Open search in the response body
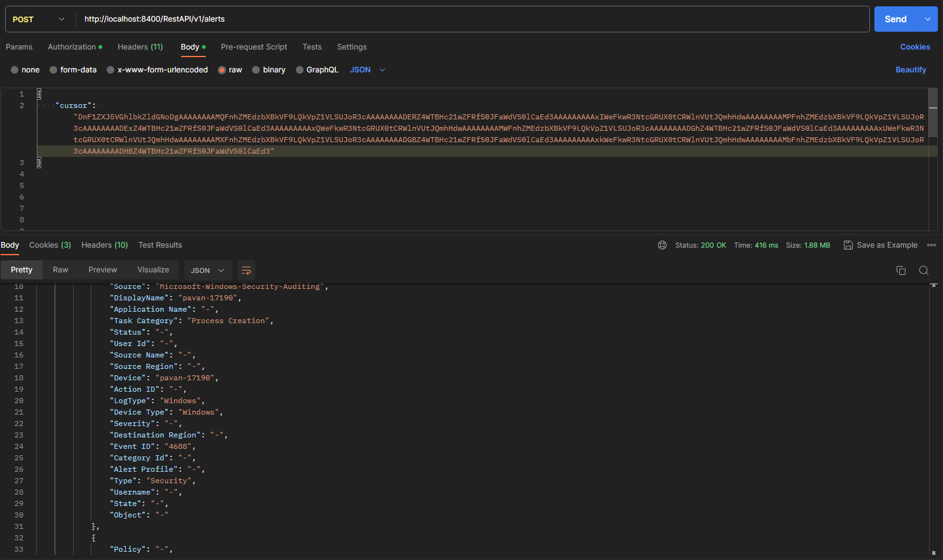The image size is (943, 560). 923,270
